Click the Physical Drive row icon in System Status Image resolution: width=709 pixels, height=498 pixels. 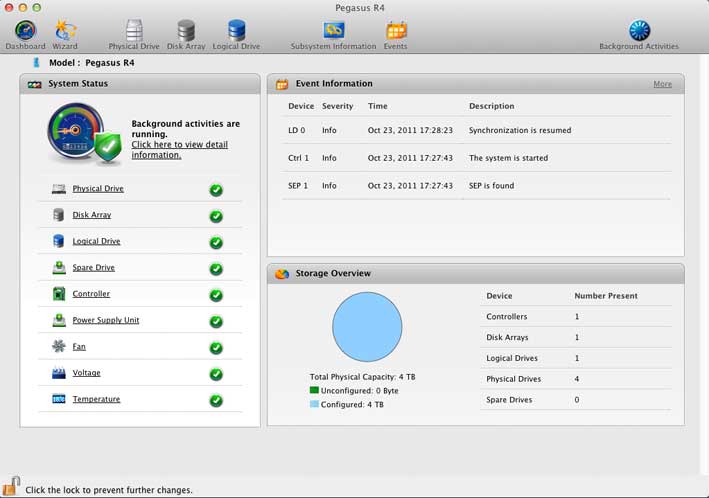tap(59, 189)
